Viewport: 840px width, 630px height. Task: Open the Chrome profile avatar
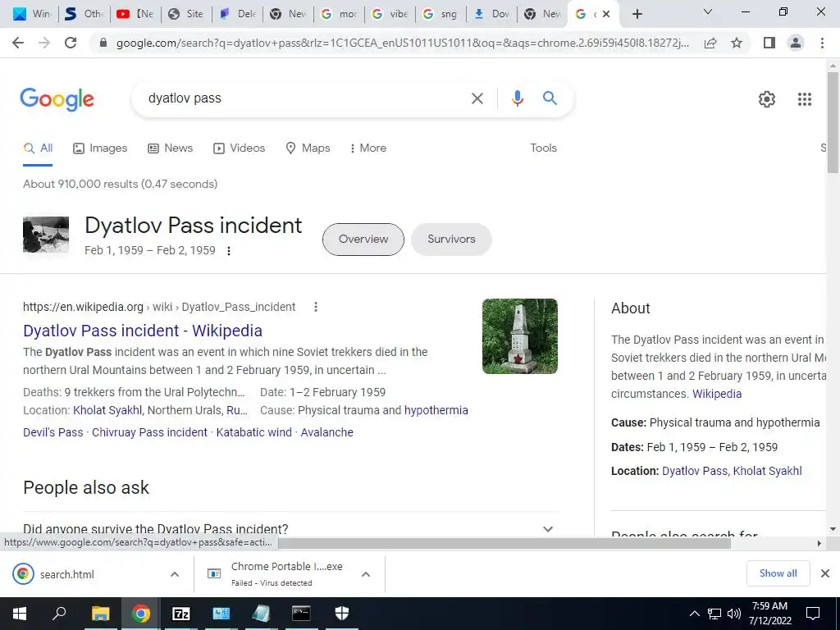point(796,43)
